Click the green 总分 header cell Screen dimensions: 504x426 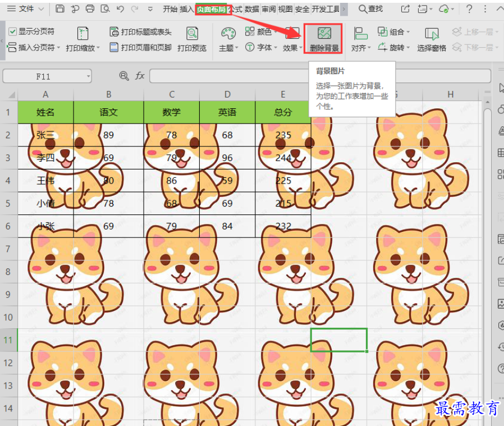click(283, 112)
